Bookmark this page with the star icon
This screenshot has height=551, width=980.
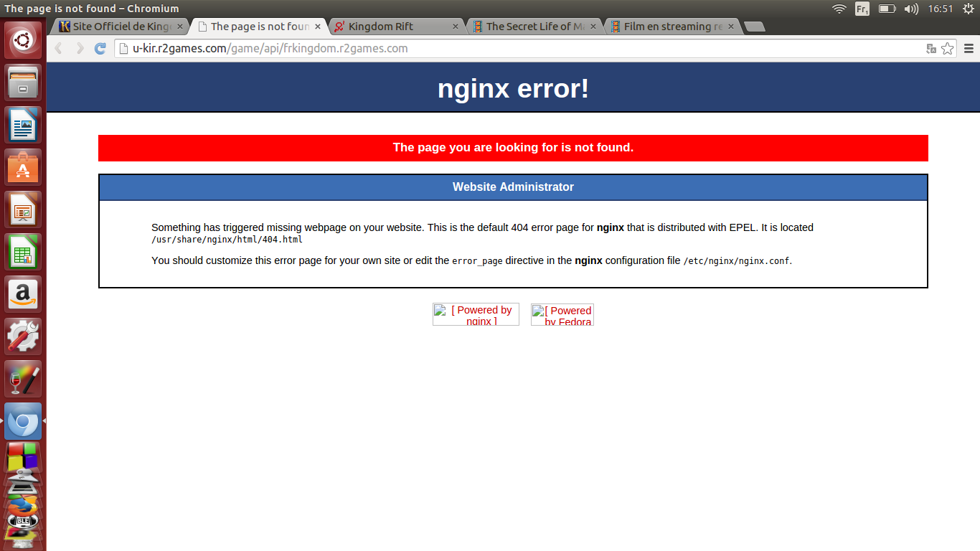[x=948, y=49]
